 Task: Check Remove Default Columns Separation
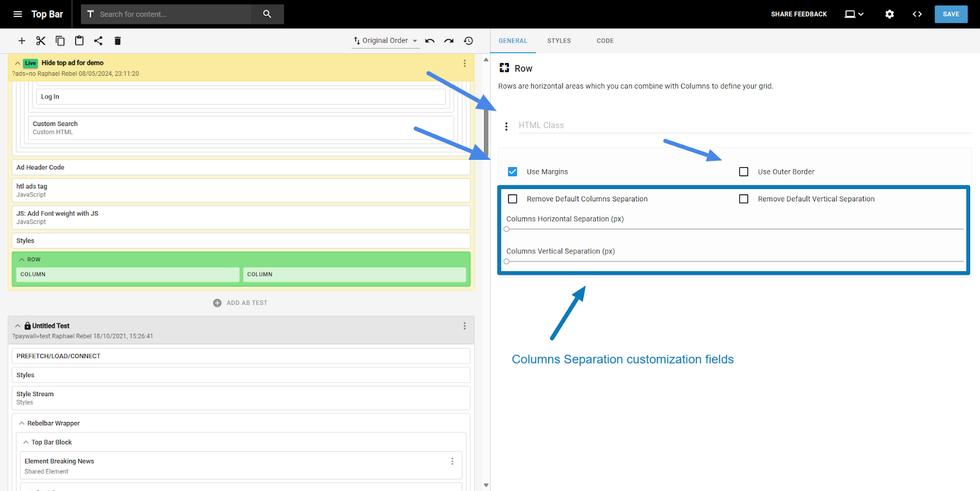(513, 199)
